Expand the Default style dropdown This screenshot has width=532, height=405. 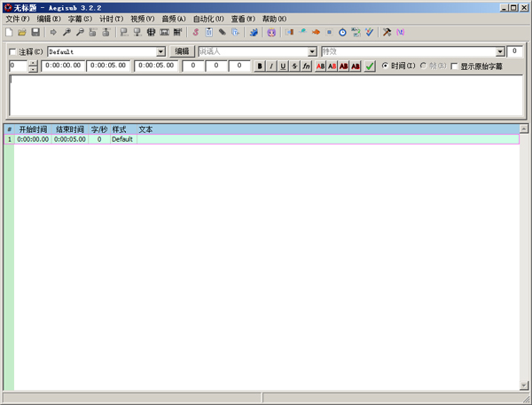pyautogui.click(x=160, y=52)
